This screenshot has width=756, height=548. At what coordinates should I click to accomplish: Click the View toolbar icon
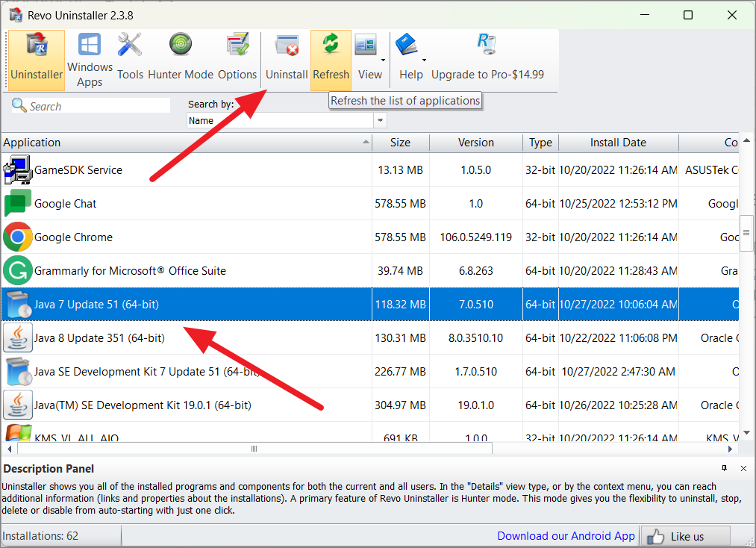pyautogui.click(x=366, y=46)
